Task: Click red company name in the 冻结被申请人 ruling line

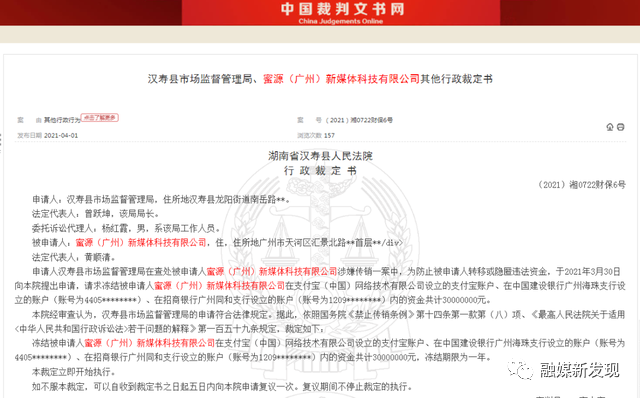Action: click(x=149, y=343)
